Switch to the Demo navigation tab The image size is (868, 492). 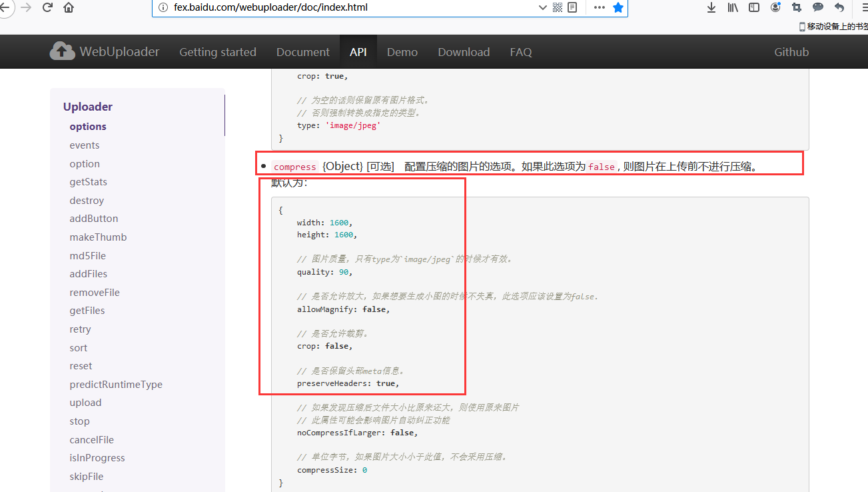[x=402, y=51]
